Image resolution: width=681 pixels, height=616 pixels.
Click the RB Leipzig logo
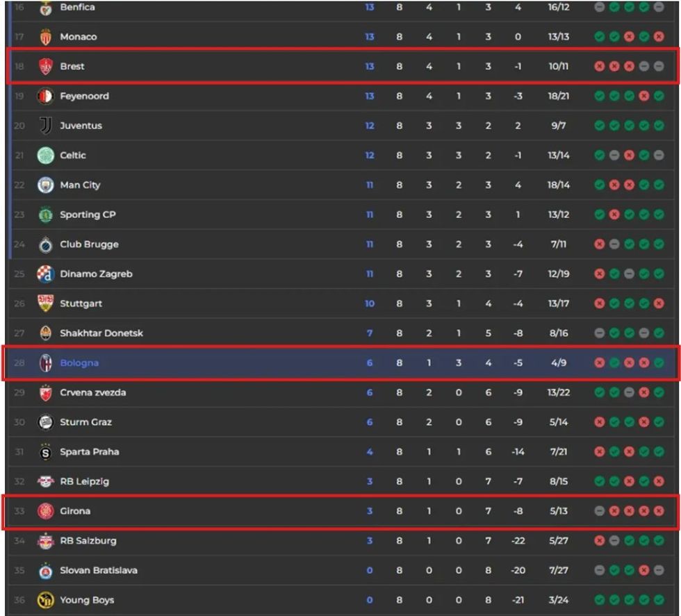click(45, 481)
